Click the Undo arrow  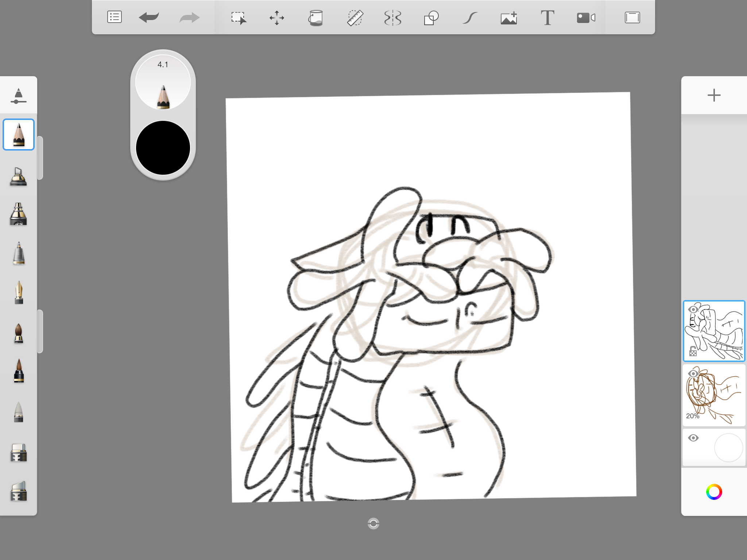tap(149, 17)
